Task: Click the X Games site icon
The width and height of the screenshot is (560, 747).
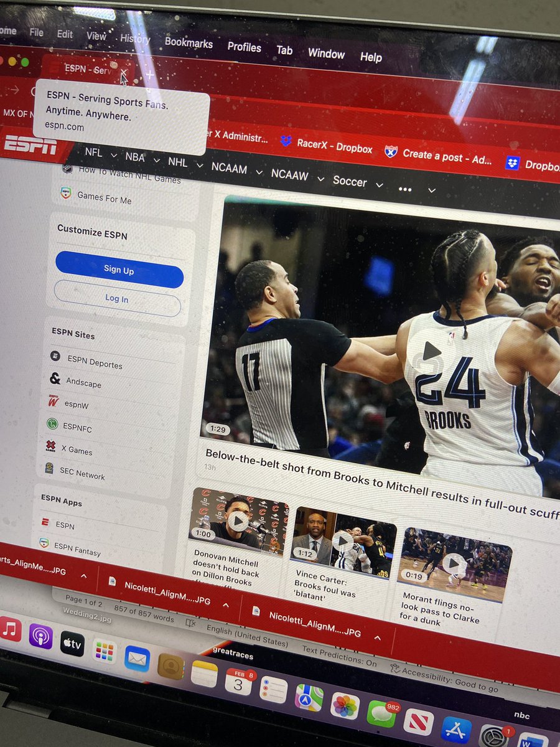Action: [50, 446]
